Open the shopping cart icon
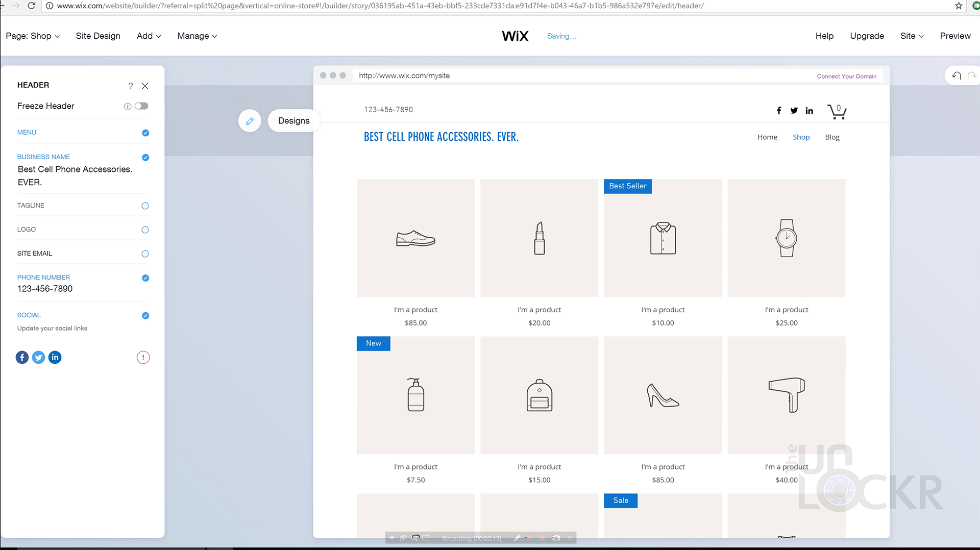 pos(837,111)
